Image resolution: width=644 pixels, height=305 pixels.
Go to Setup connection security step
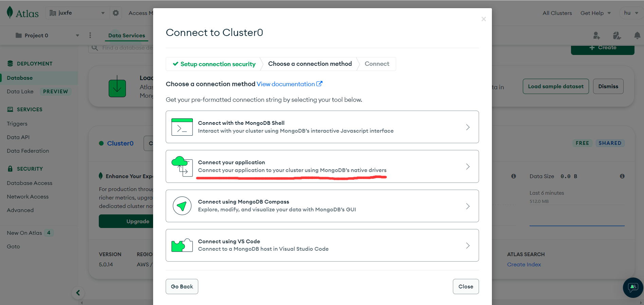click(214, 64)
